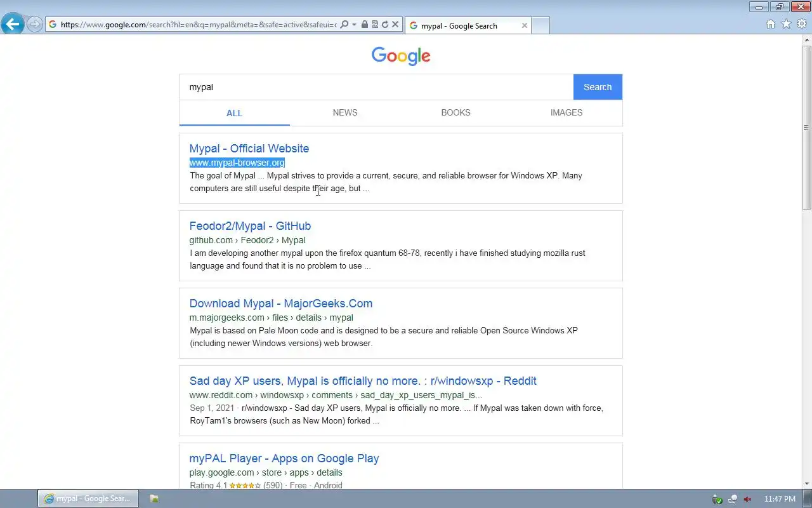The image size is (812, 508).
Task: Go back with the browser Back arrow
Action: pyautogui.click(x=13, y=25)
